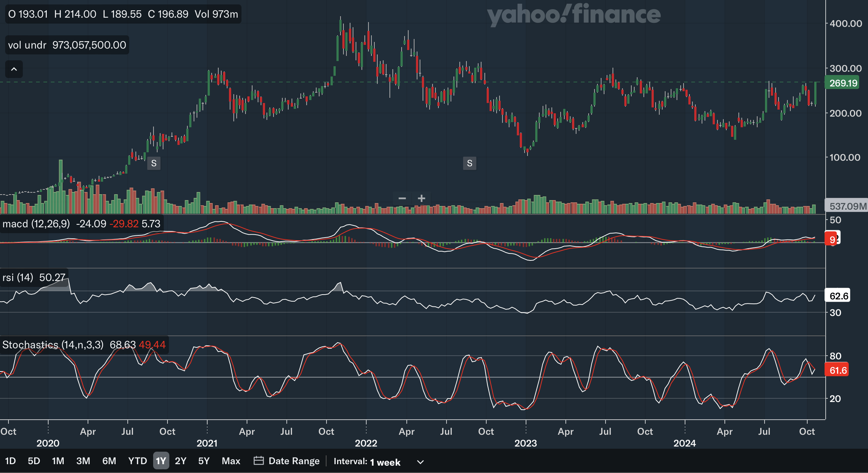Select the 5Y range option

(x=204, y=461)
